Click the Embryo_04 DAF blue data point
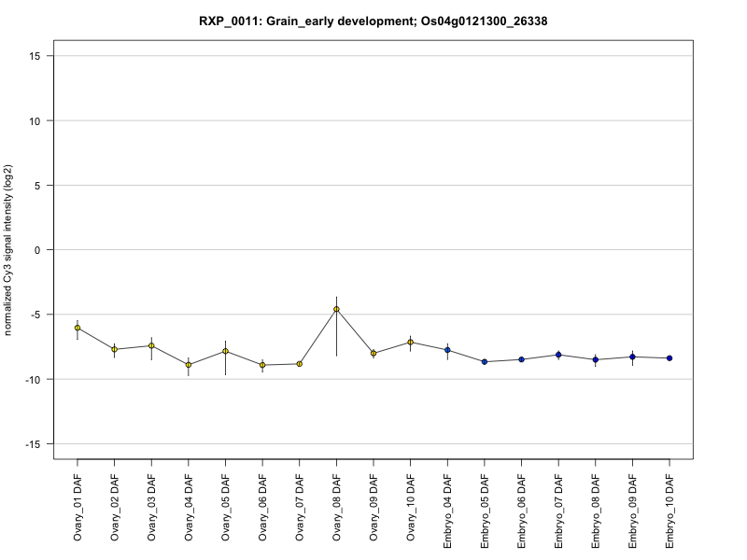 click(x=447, y=350)
